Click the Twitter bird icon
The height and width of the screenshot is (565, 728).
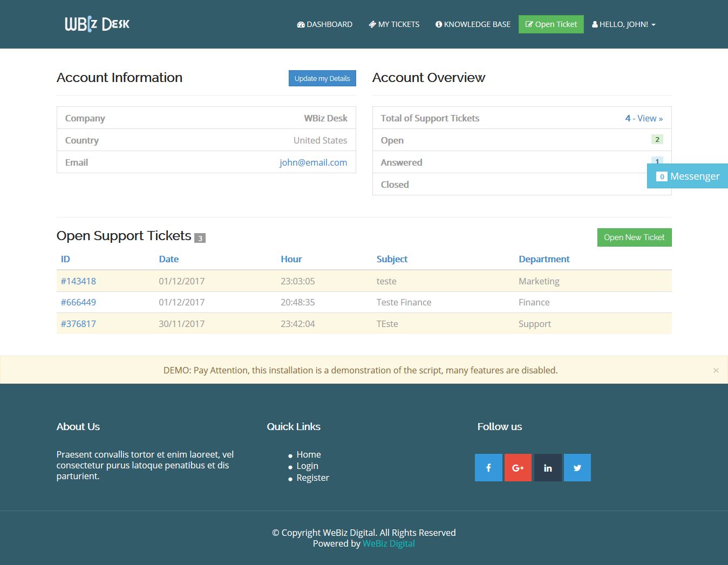[x=577, y=467]
